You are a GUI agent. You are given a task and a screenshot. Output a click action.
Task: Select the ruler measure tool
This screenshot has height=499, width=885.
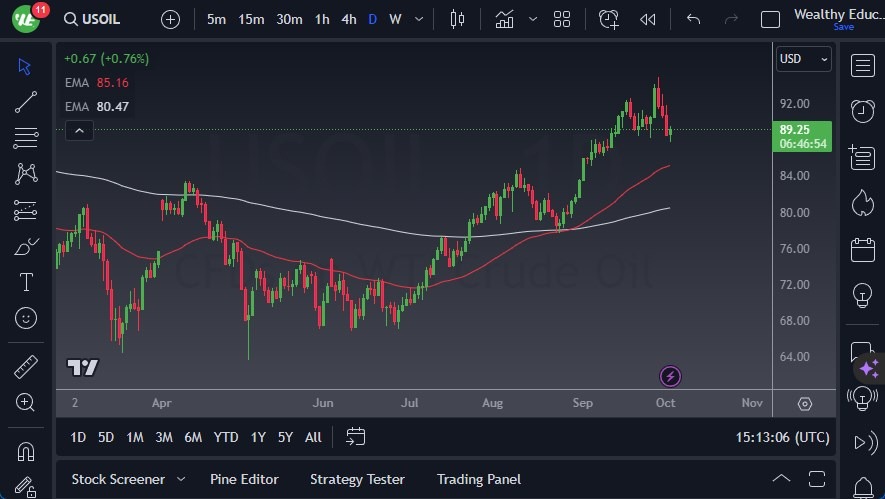26,367
